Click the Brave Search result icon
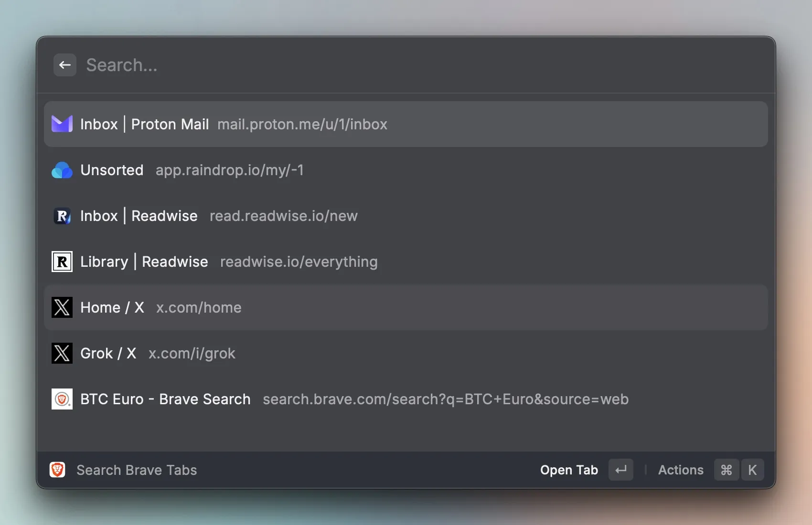Viewport: 812px width, 525px height. [62, 399]
